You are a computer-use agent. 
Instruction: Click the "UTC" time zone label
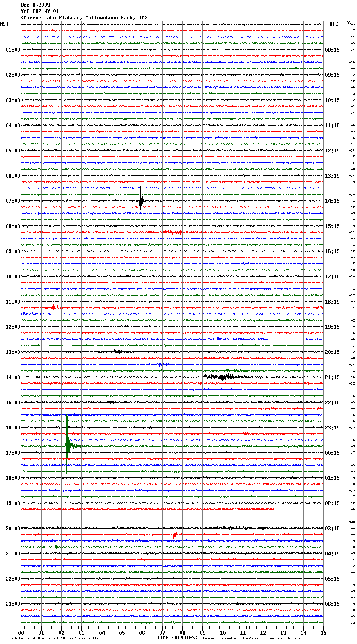click(334, 24)
